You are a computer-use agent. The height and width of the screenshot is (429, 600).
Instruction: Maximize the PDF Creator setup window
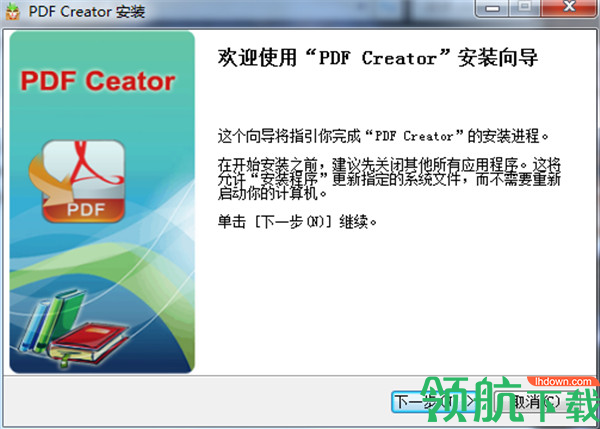pyautogui.click(x=525, y=8)
